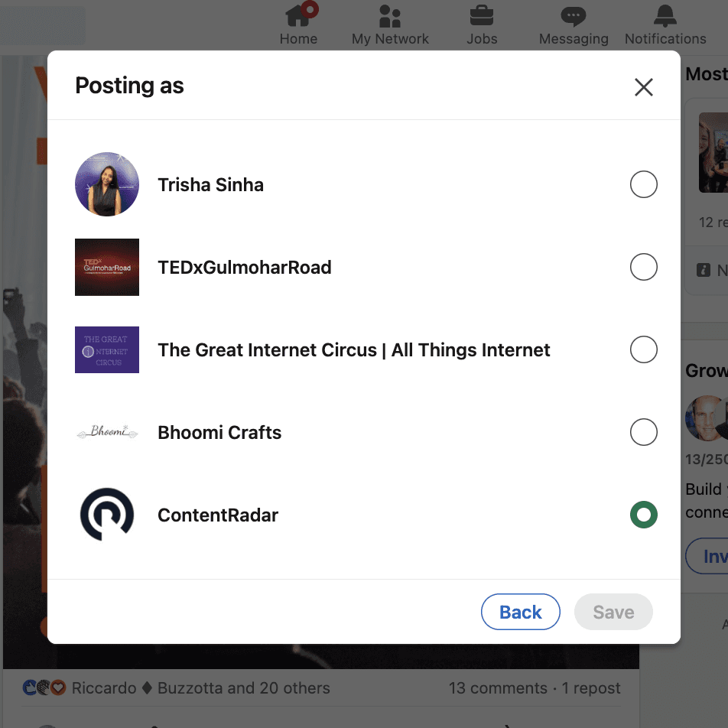
Task: Open the My Network icon
Action: coord(390,15)
